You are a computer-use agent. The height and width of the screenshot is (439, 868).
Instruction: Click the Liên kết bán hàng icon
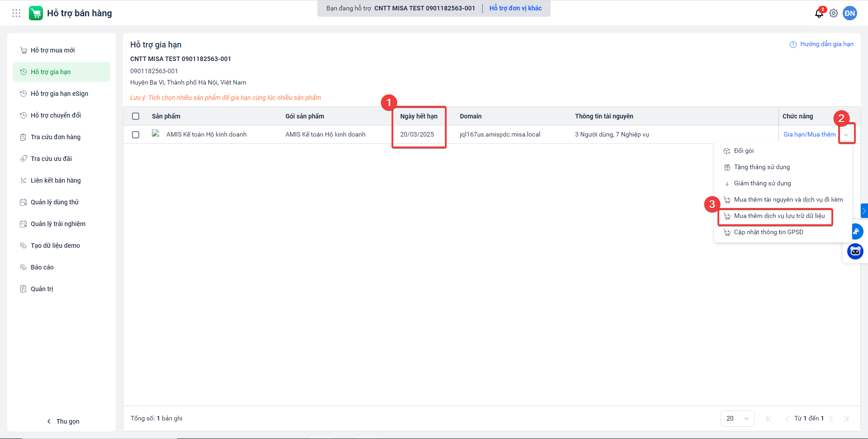(x=24, y=180)
